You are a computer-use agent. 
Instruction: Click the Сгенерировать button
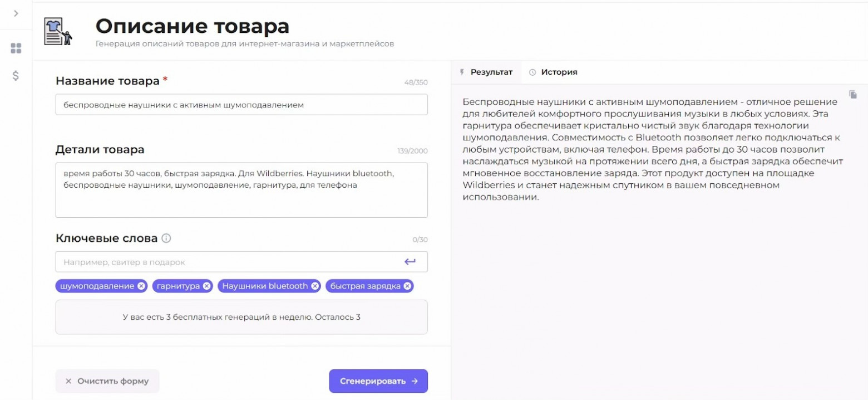click(x=378, y=381)
